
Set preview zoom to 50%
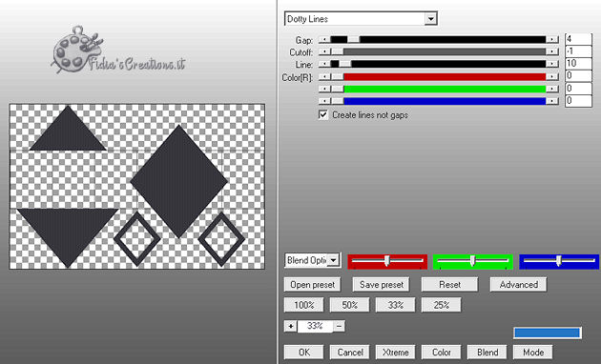click(349, 305)
